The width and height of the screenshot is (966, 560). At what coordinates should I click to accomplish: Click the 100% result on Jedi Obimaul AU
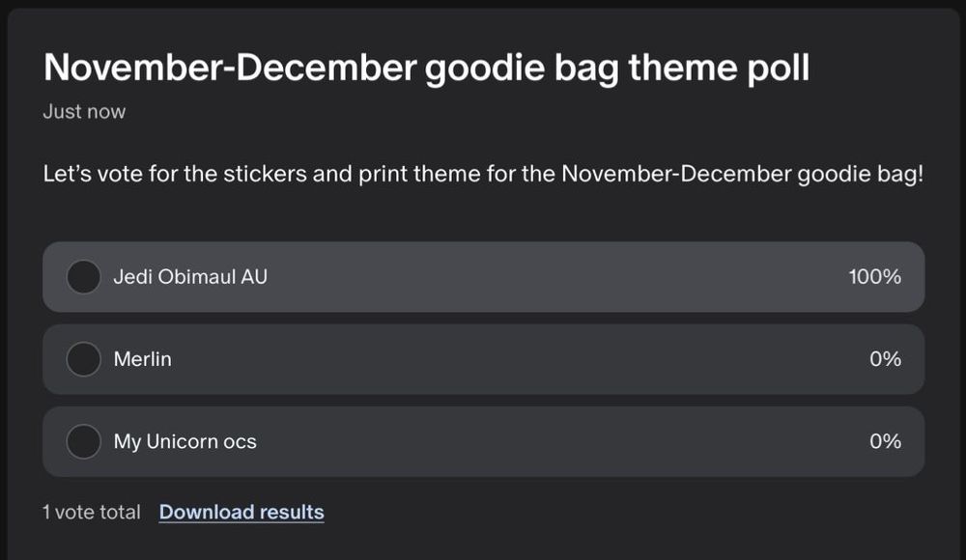pyautogui.click(x=874, y=277)
